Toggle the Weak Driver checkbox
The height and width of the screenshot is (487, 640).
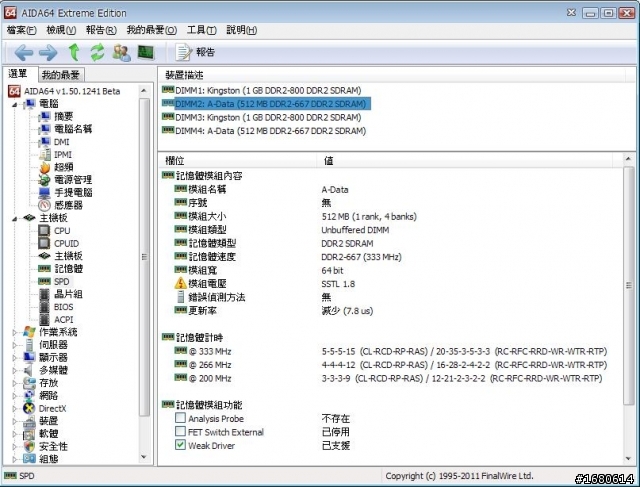click(x=180, y=445)
